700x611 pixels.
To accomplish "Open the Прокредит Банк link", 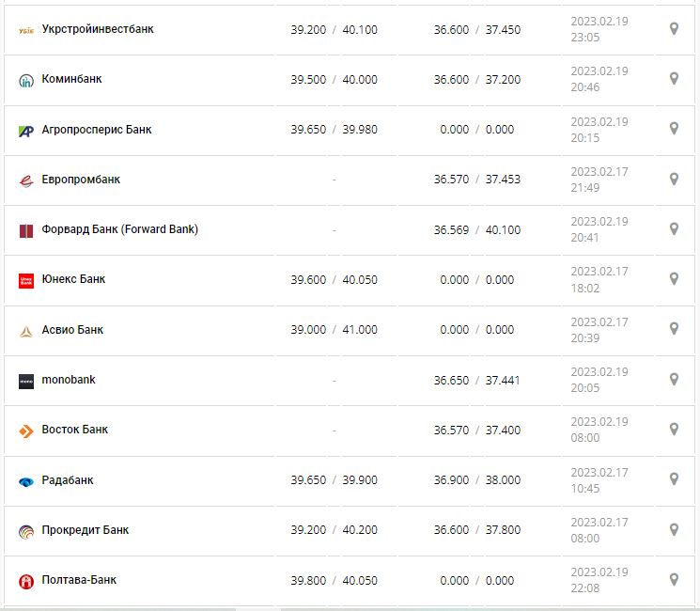I will click(86, 530).
